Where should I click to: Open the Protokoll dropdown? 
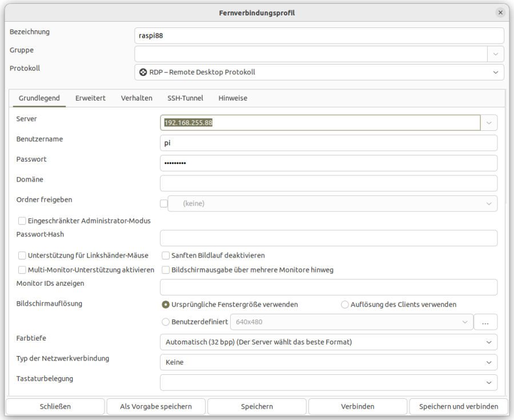click(319, 73)
